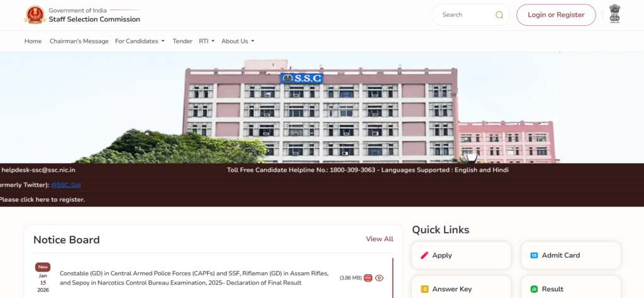
Task: Preview notice using the eye icon
Action: click(379, 278)
